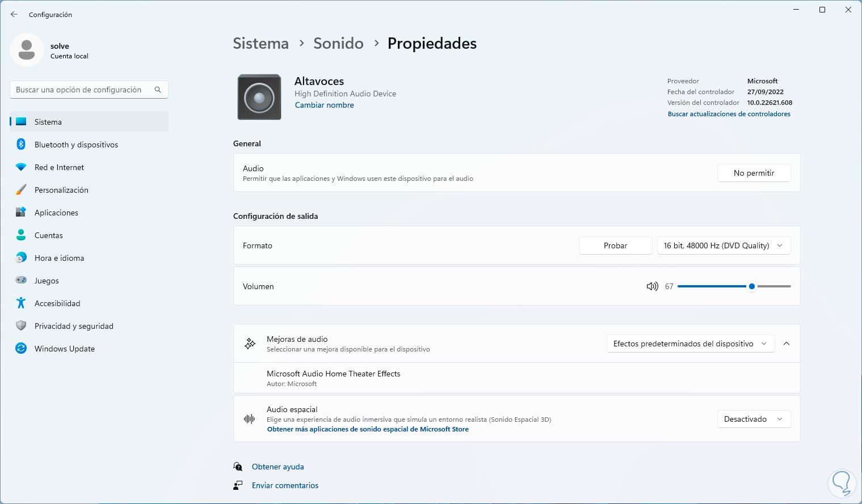The image size is (862, 504).
Task: Collapse the Mejoras de audio section
Action: click(787, 344)
